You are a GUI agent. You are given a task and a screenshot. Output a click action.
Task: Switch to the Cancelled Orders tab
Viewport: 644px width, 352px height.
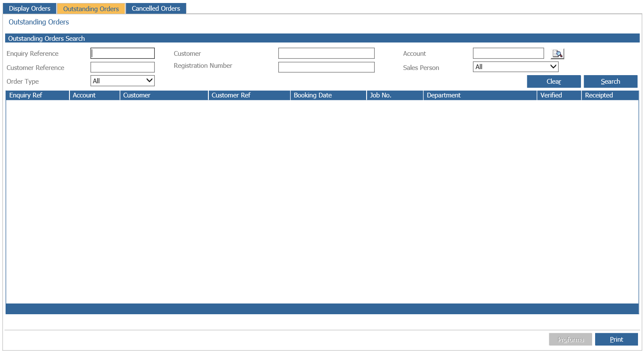156,8
